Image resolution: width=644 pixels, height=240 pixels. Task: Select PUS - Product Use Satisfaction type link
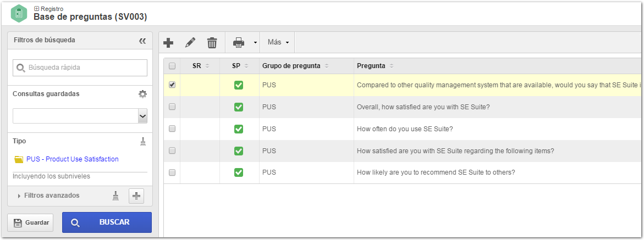tap(72, 159)
